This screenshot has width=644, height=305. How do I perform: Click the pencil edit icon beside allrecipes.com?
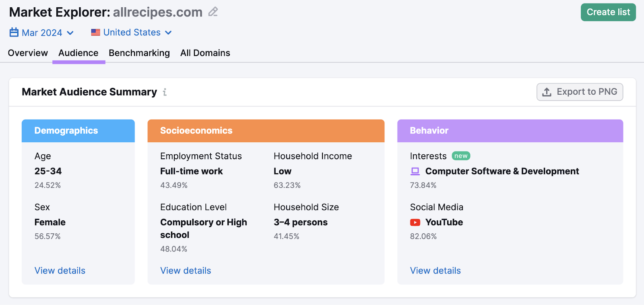point(213,12)
